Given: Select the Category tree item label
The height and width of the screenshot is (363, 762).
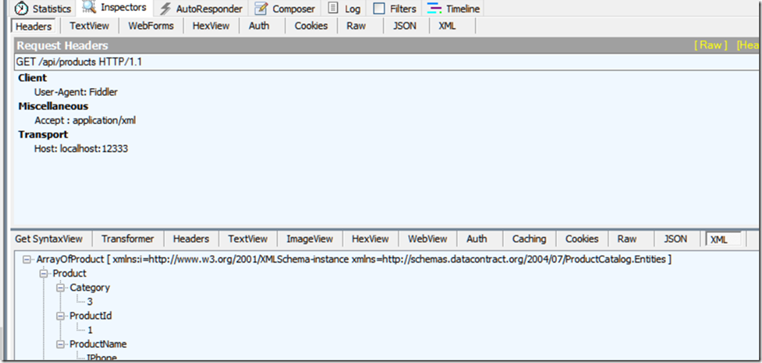Looking at the screenshot, I should tap(90, 288).
